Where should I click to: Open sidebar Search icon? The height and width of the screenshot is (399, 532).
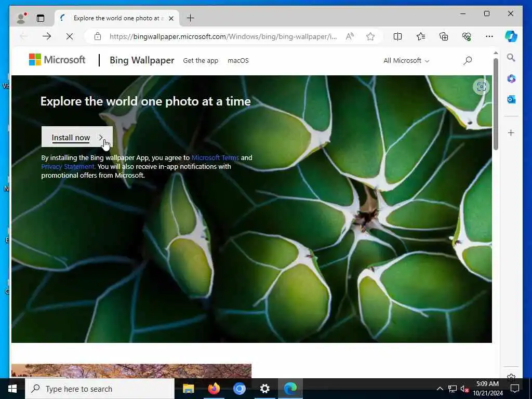pos(511,58)
